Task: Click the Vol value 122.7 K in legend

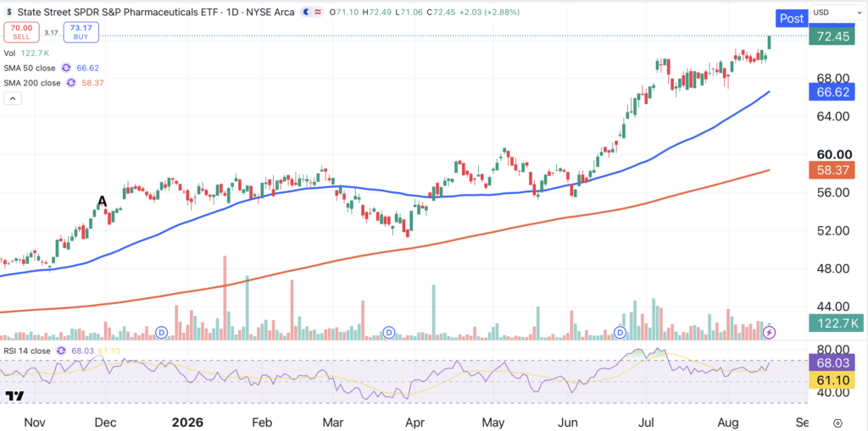Action: click(x=34, y=53)
